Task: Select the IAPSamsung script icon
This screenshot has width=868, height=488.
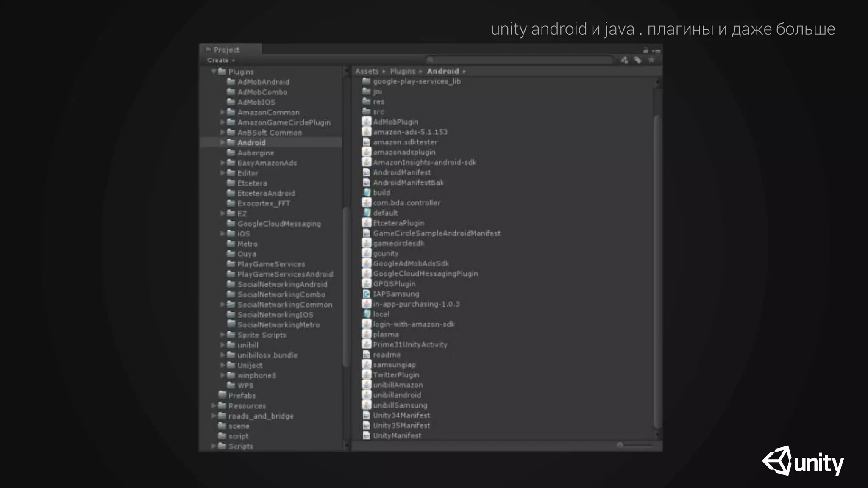Action: point(367,294)
